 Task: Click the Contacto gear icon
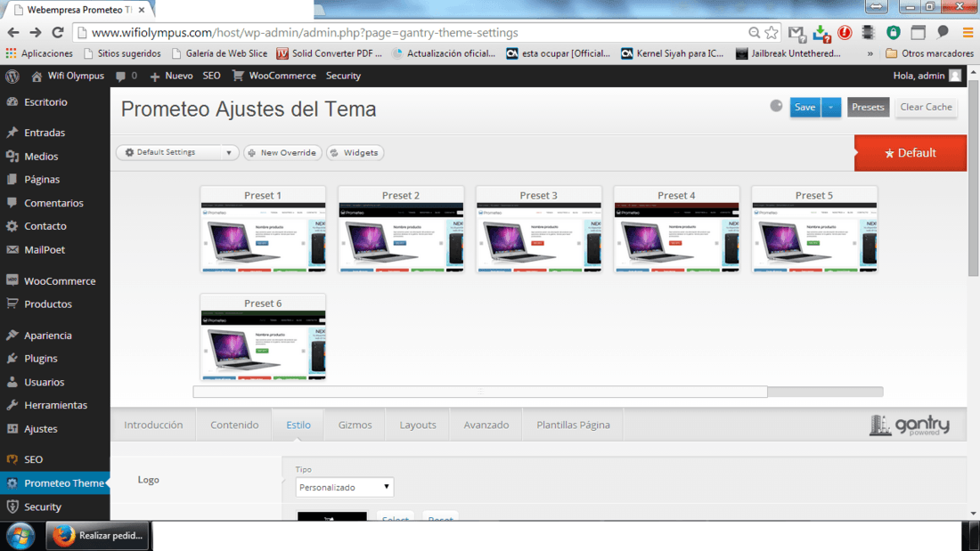pos(12,226)
